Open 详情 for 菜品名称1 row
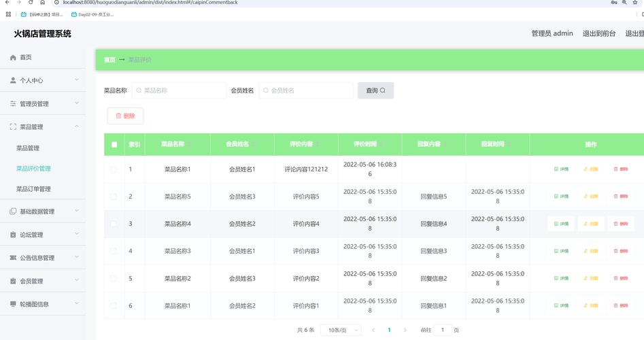This screenshot has width=644, height=340. click(x=561, y=169)
